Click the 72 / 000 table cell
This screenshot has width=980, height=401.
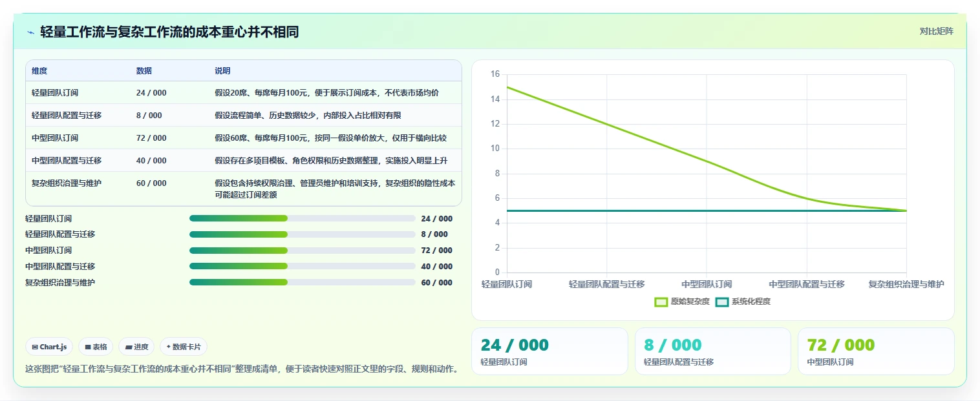151,138
